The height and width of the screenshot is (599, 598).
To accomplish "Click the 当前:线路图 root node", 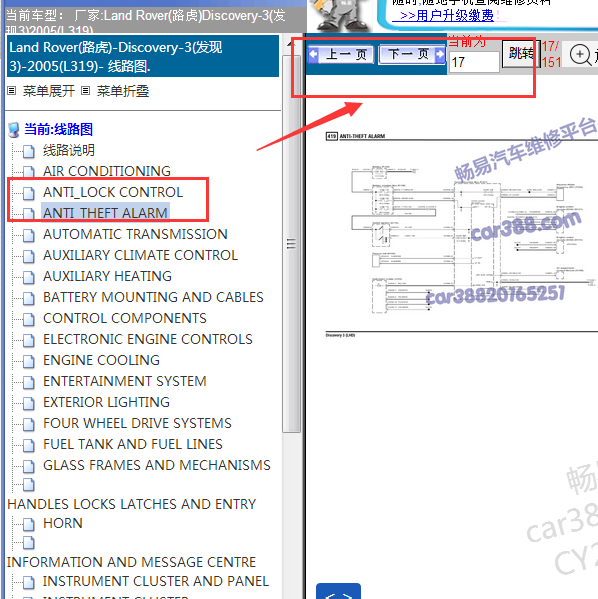I will (x=58, y=129).
